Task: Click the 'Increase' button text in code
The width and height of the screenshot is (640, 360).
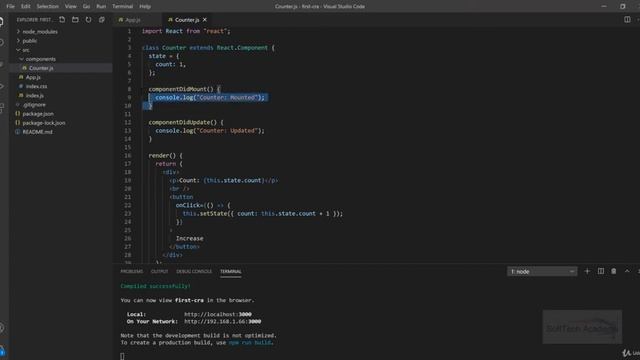Action: pos(189,238)
